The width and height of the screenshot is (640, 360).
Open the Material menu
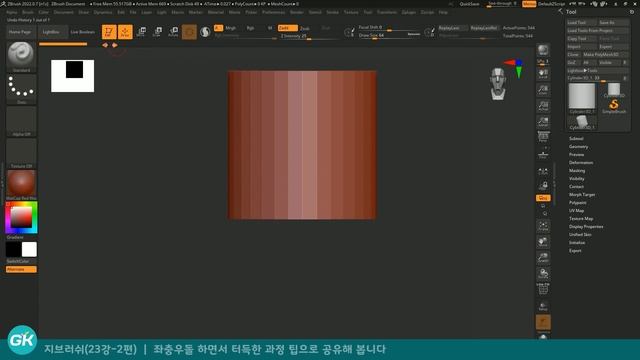pos(216,12)
